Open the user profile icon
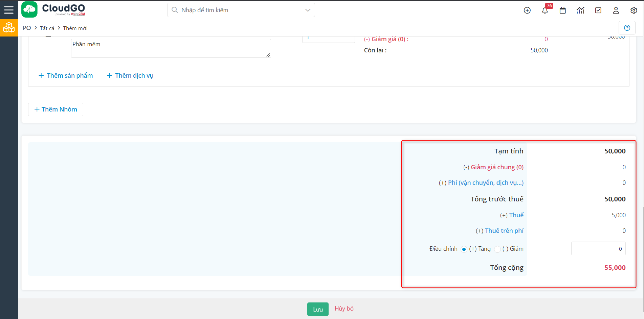The height and width of the screenshot is (319, 644). [x=616, y=10]
